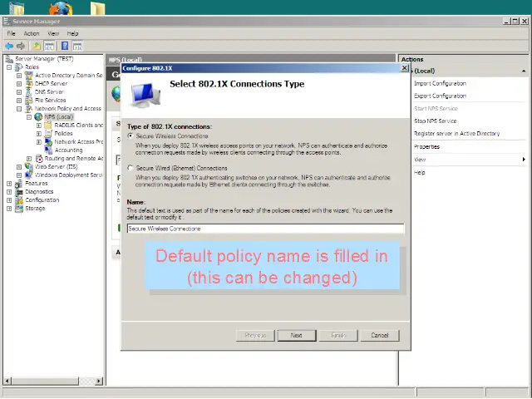Expand the Web Server (IIS) node
This screenshot has width=532, height=399.
[19, 167]
